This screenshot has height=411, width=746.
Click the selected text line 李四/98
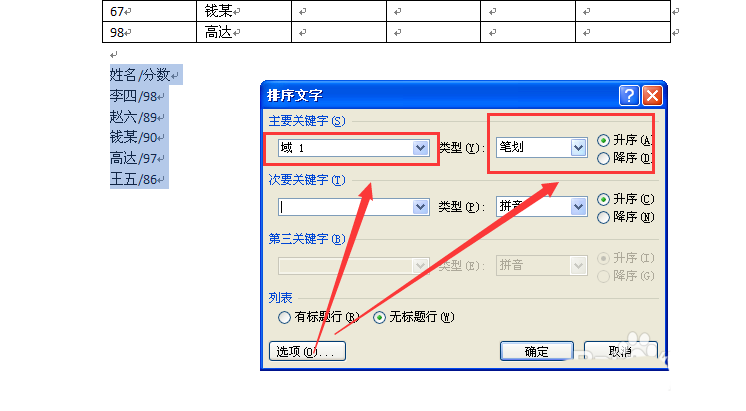click(134, 96)
